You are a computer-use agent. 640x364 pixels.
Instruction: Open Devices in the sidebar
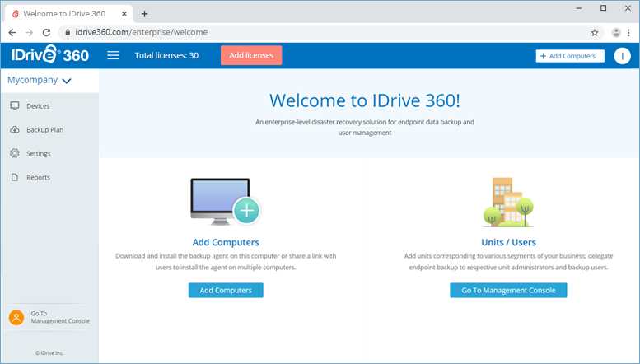click(x=38, y=106)
